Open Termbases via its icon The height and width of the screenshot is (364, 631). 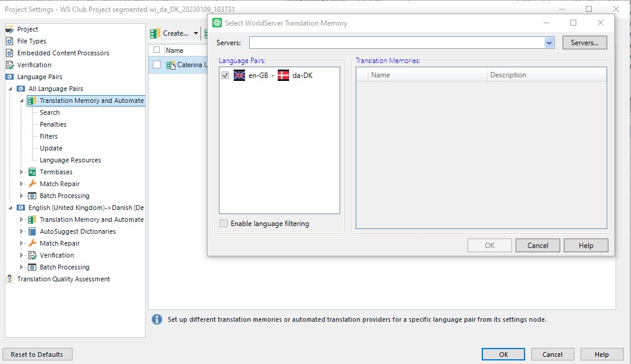click(32, 172)
